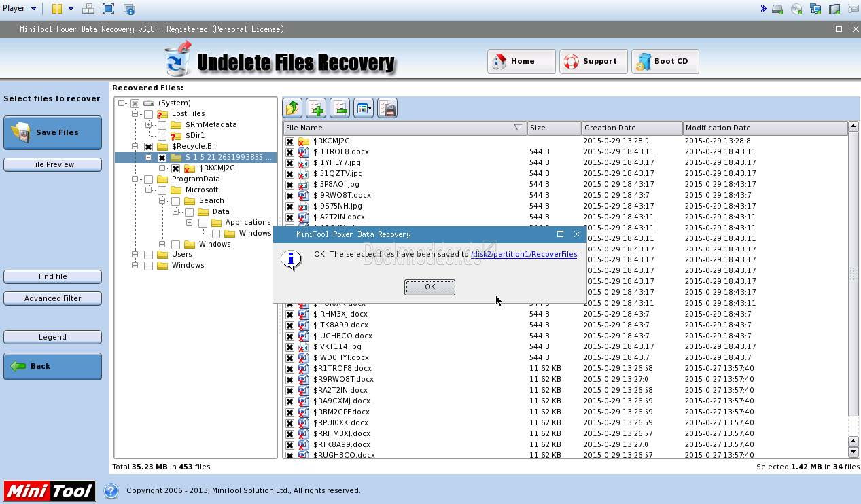The width and height of the screenshot is (861, 504).
Task: Click the Word icon next to $I1TROF8.docx
Action: coord(304,151)
